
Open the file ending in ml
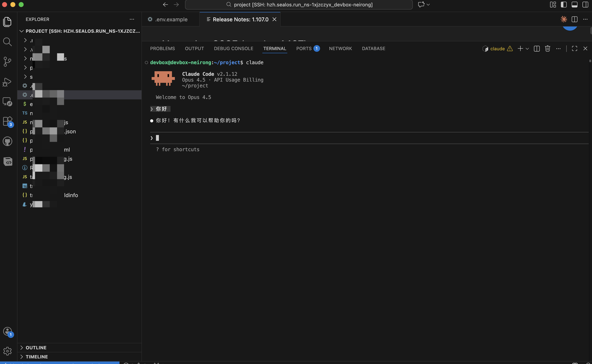(80, 150)
